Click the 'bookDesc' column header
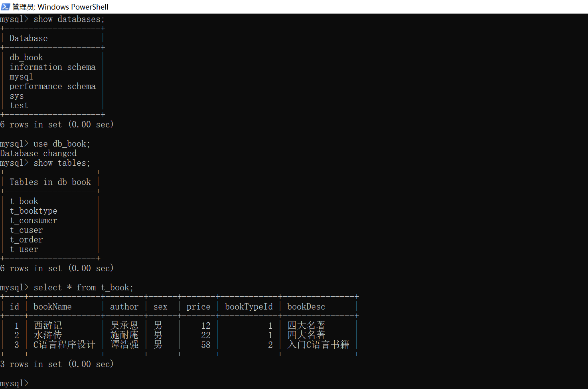This screenshot has height=389, width=588. (x=306, y=307)
